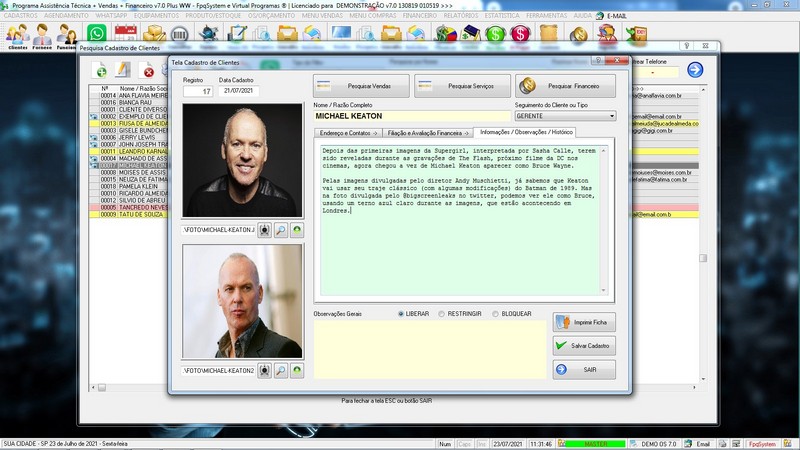Click the yellow Observações Gerais text area
Image resolution: width=800 pixels, height=450 pixels.
tap(430, 349)
